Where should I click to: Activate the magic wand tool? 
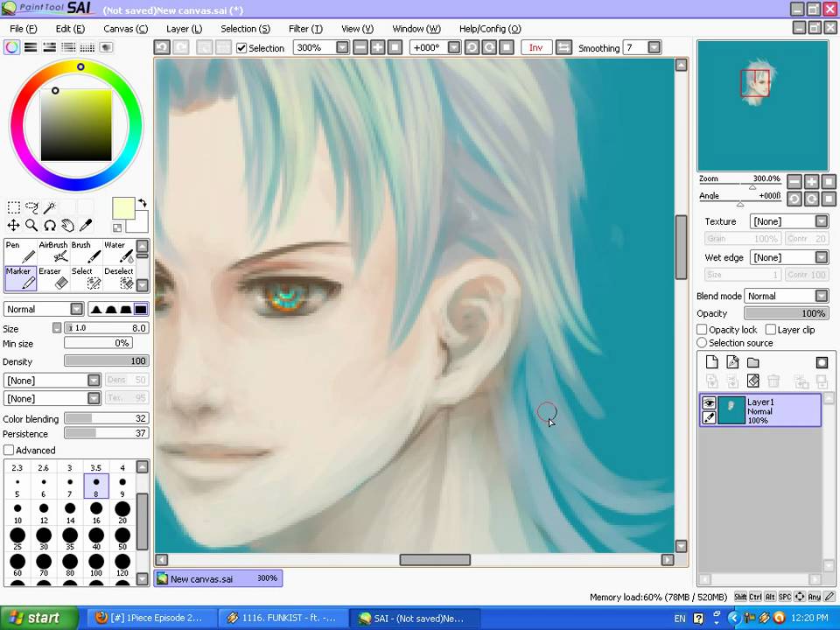click(x=50, y=207)
